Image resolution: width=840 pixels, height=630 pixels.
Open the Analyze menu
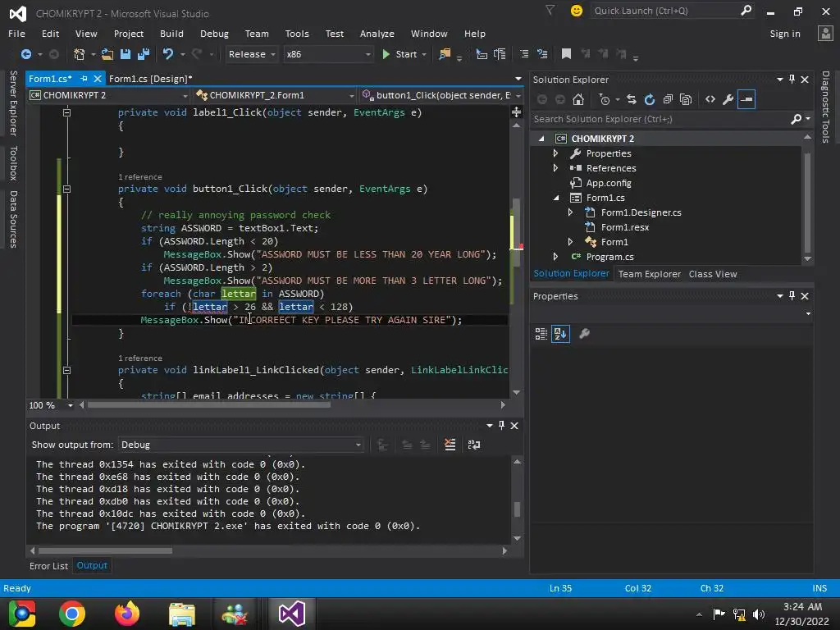pyautogui.click(x=377, y=33)
